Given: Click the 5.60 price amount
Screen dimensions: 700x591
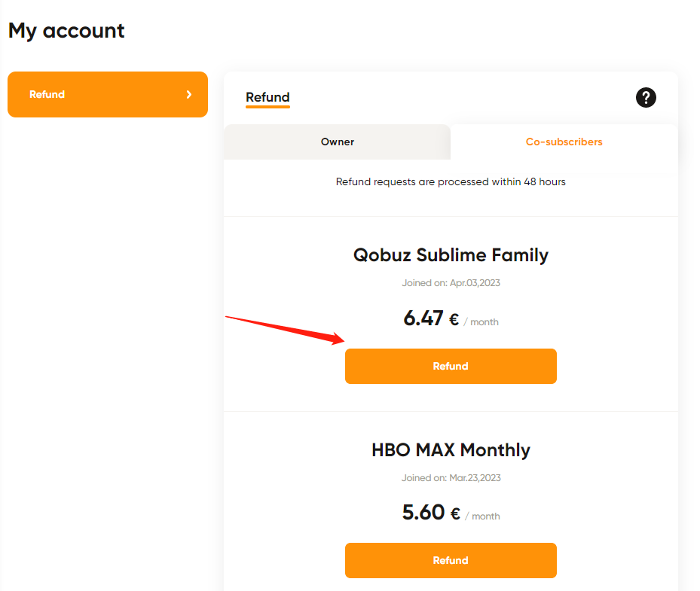Looking at the screenshot, I should 423,512.
